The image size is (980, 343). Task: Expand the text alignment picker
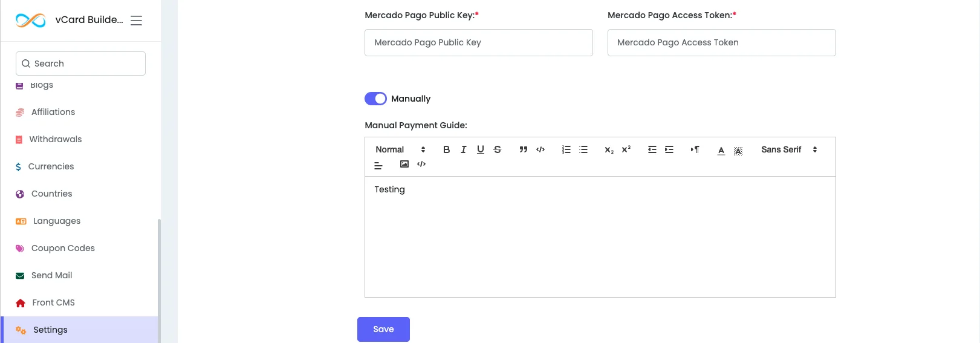pyautogui.click(x=378, y=165)
